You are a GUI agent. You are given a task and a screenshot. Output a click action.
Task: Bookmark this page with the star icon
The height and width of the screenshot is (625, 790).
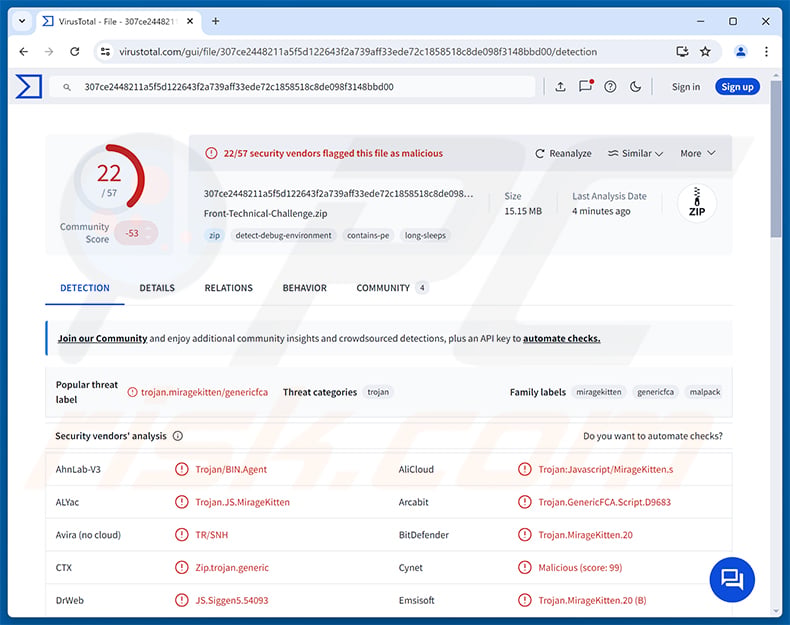pos(705,51)
